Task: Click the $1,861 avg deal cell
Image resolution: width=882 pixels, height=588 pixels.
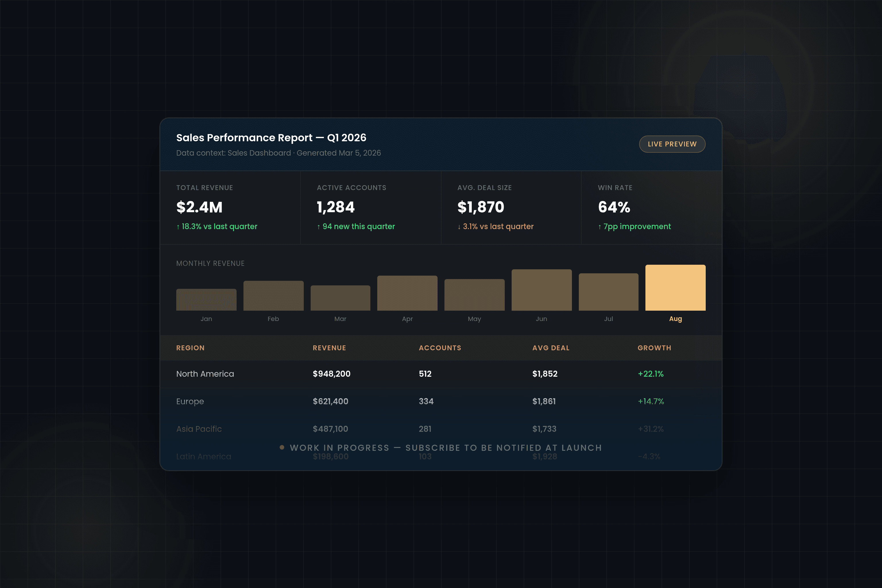Action: (x=544, y=402)
